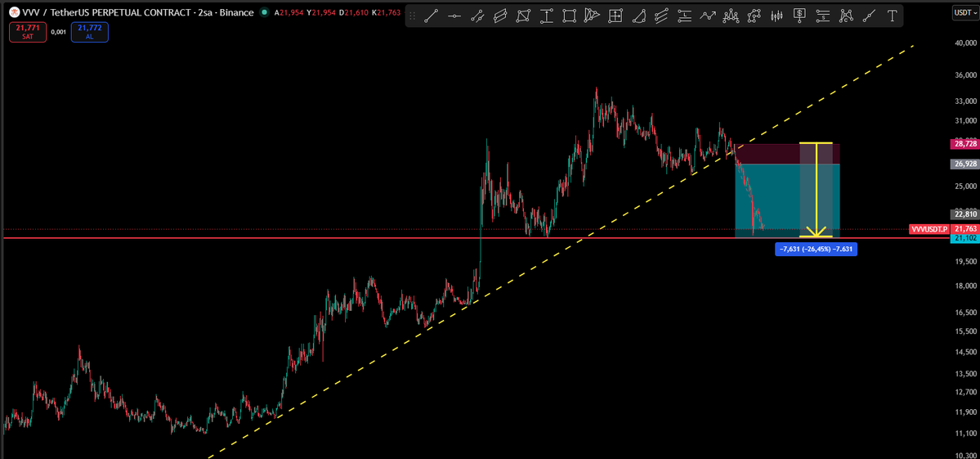Choose the broken info-line tool icon
Screen dimensions: 980x459
(477, 16)
